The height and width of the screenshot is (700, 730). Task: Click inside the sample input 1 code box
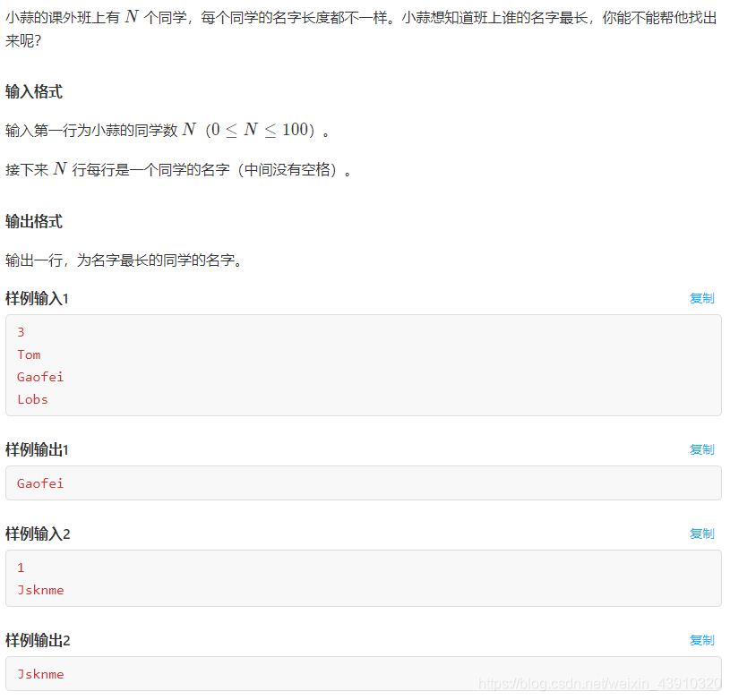click(358, 365)
